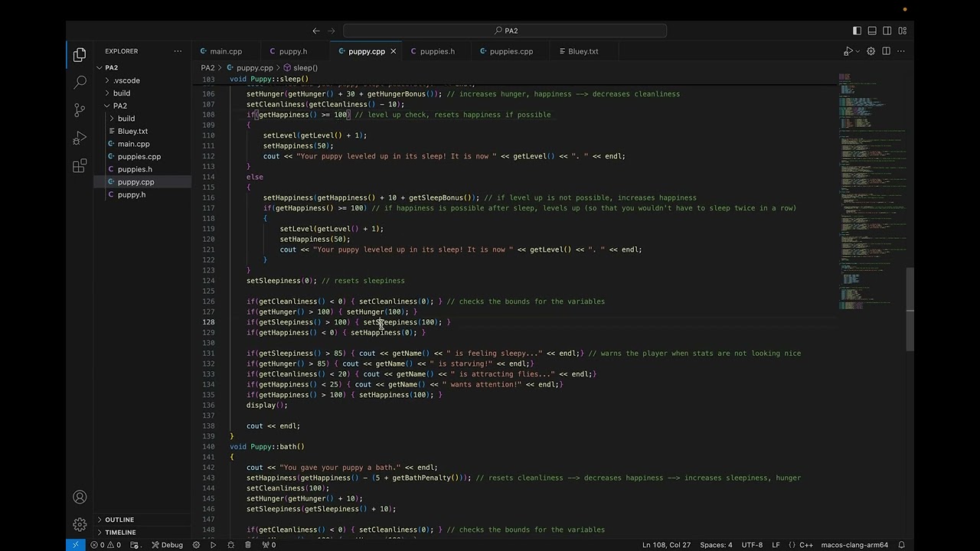Viewport: 980px width, 551px height.
Task: Switch to the puppies.cpp tab
Action: 511,51
